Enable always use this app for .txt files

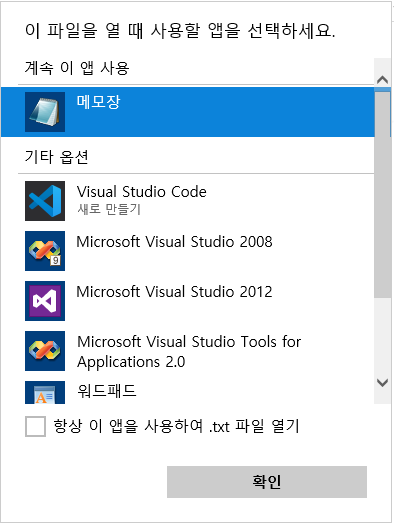[x=35, y=426]
